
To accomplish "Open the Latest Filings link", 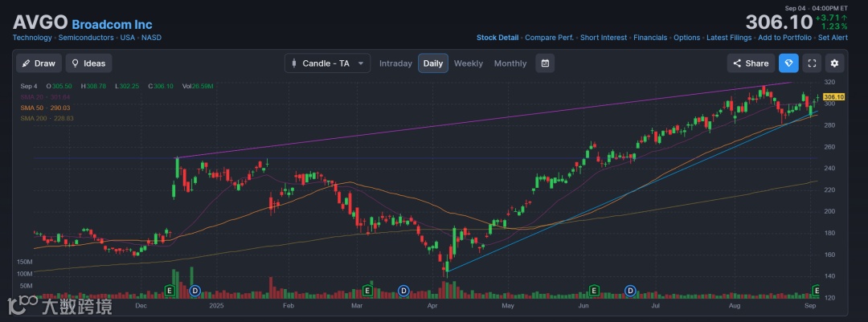I will (729, 38).
